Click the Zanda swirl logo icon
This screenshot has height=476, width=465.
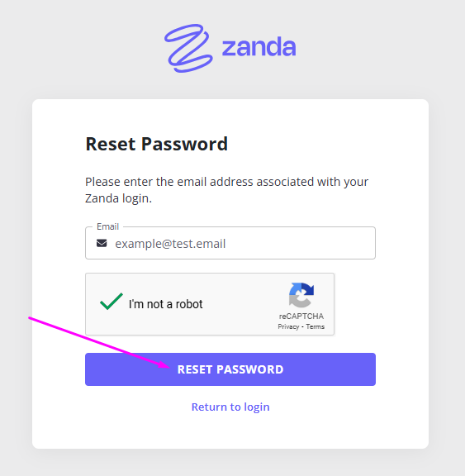pos(188,48)
